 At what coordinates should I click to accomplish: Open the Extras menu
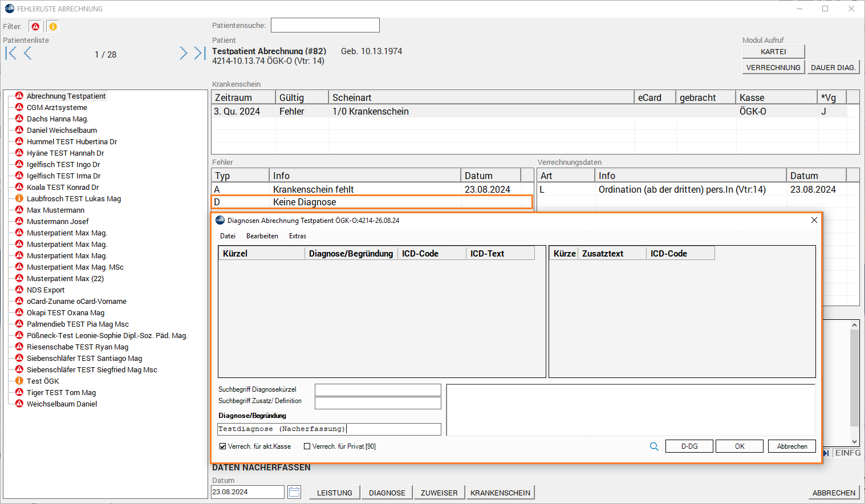tap(298, 236)
